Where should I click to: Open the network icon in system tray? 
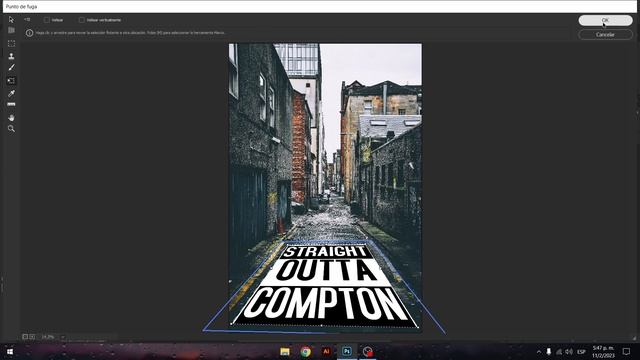click(x=559, y=352)
